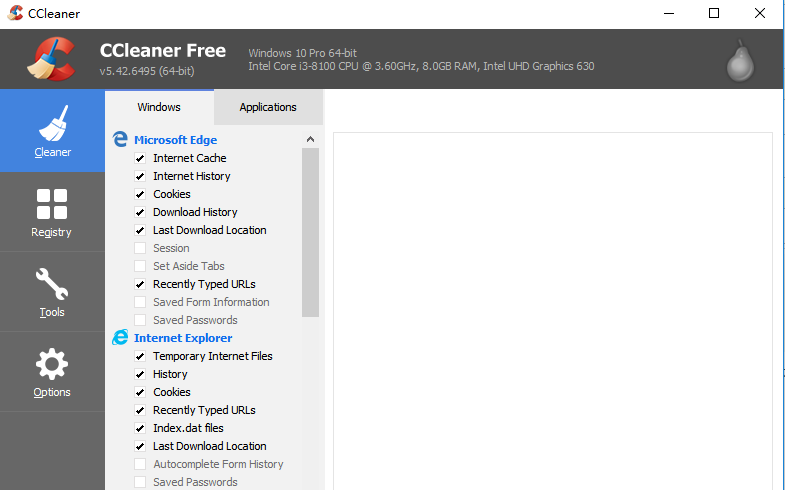This screenshot has height=490, width=785.
Task: Enable Saved Passwords under Internet Explorer
Action: [x=140, y=482]
